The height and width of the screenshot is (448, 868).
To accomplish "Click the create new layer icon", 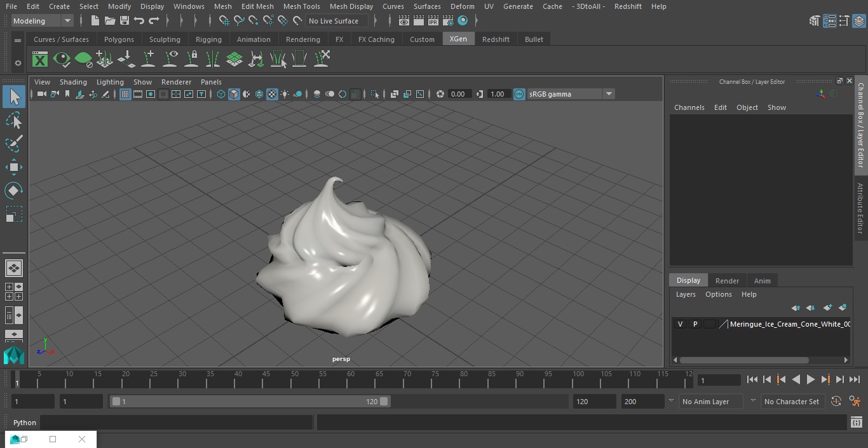I will click(827, 308).
